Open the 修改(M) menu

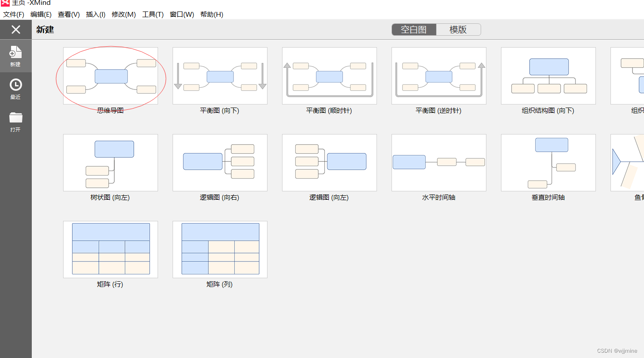(124, 14)
